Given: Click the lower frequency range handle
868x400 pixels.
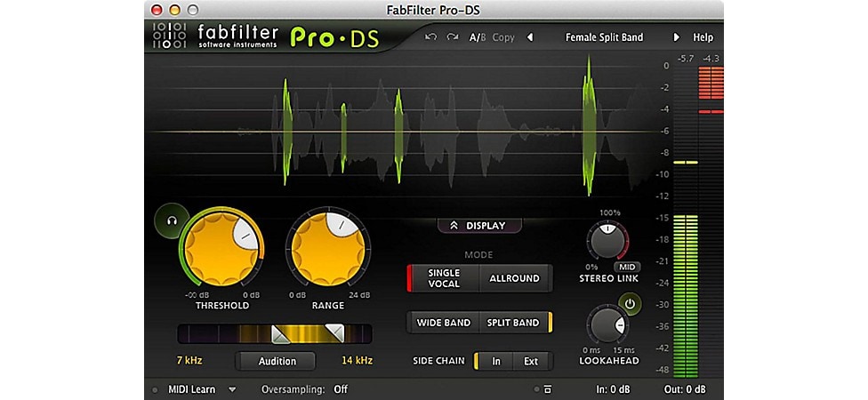Looking at the screenshot, I should (281, 333).
